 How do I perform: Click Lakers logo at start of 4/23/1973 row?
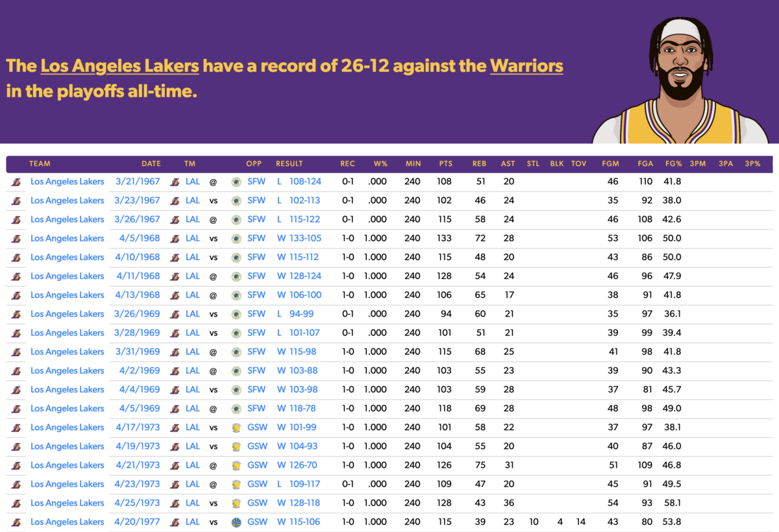16,484
